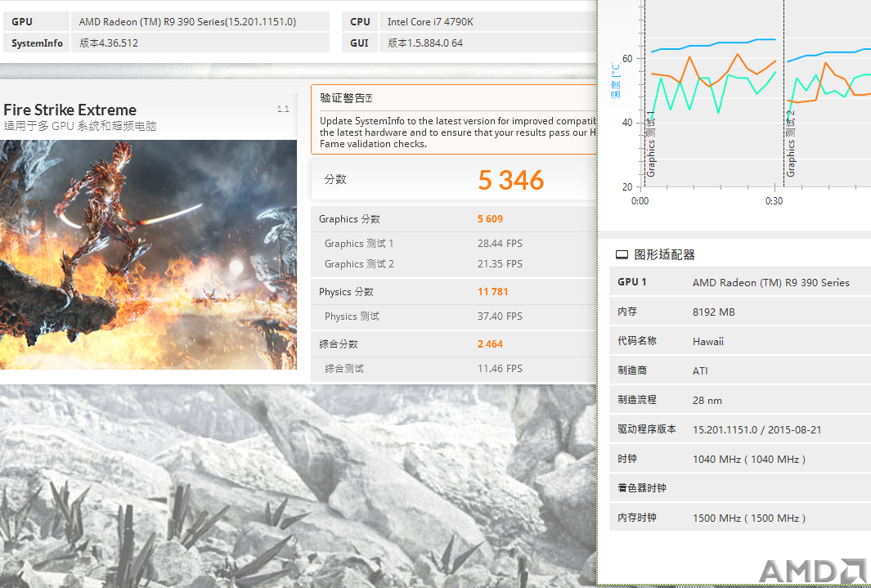Click the GUI label

click(359, 43)
